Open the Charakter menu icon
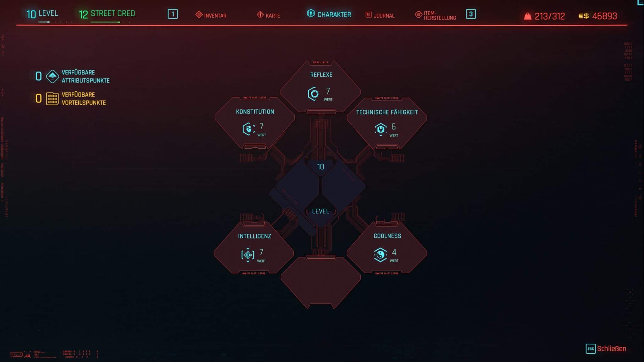The width and height of the screenshot is (644, 362). [x=310, y=14]
